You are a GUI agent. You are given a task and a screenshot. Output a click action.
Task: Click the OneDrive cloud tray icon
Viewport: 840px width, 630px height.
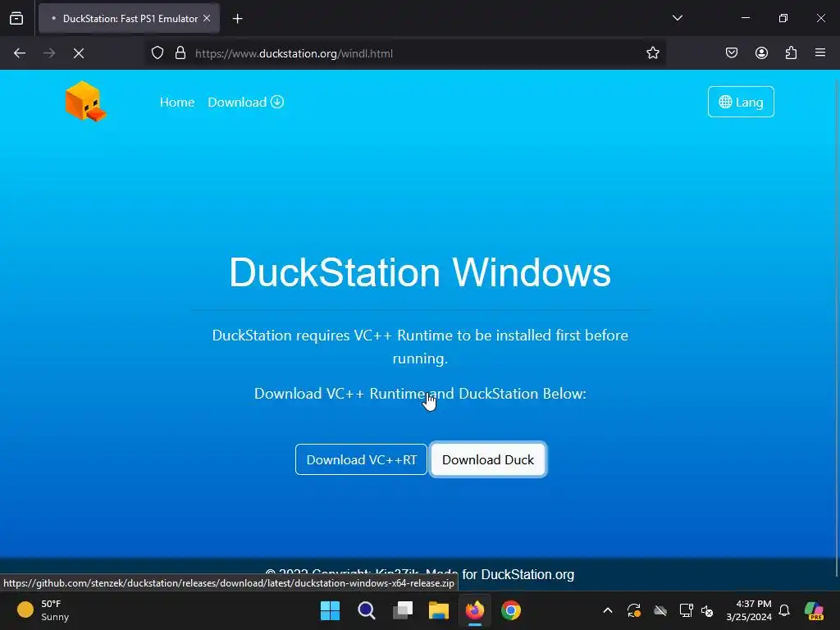660,610
